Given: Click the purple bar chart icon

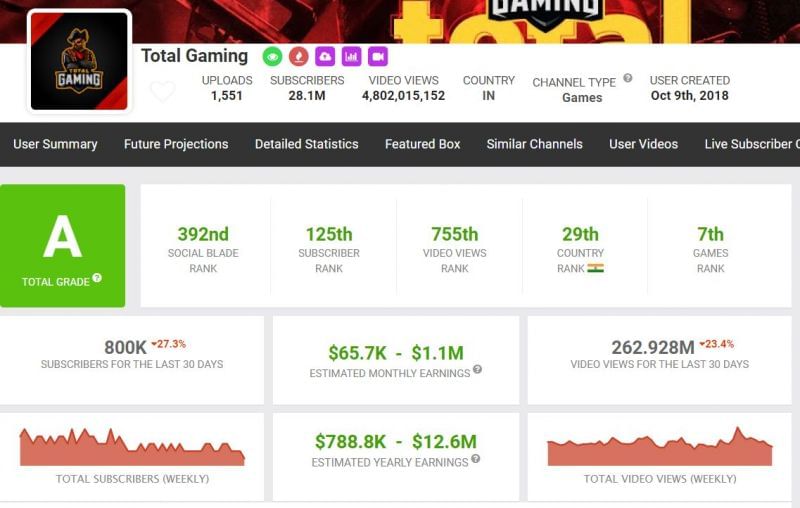Looking at the screenshot, I should pyautogui.click(x=351, y=56).
